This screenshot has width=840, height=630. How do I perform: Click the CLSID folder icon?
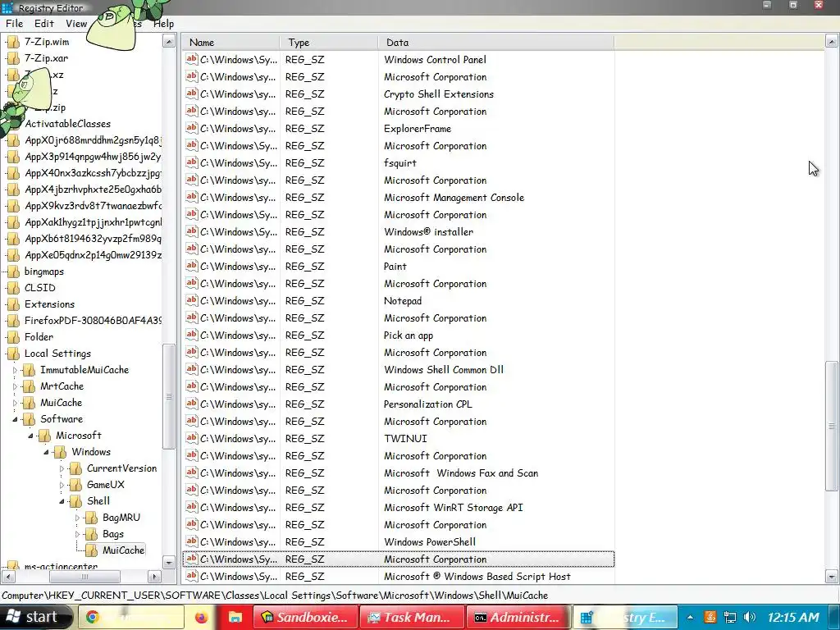13,288
